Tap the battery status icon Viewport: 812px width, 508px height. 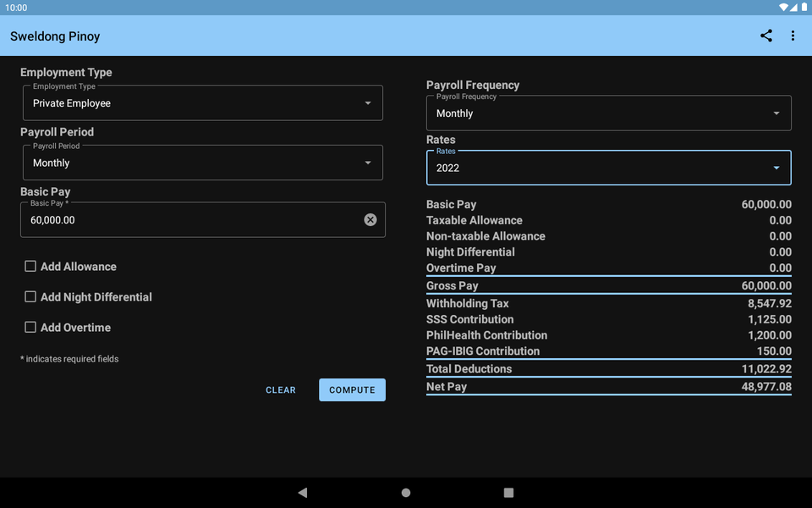(804, 8)
